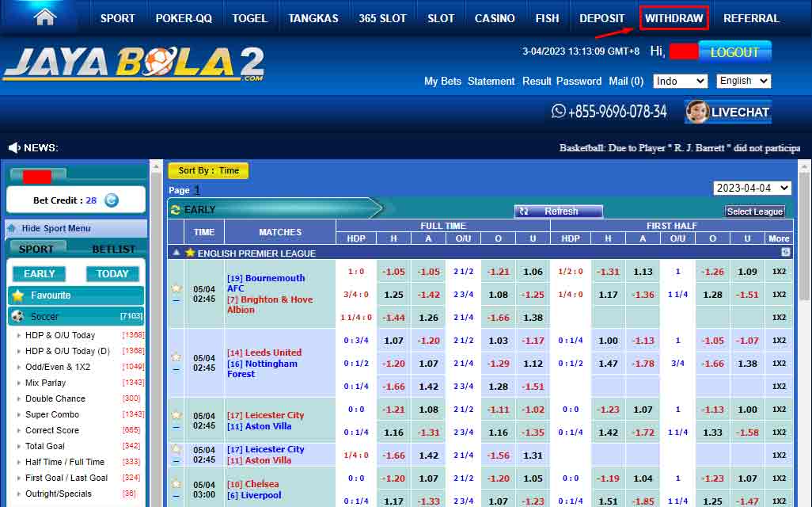
Task: Open the Indo dropdown
Action: click(x=680, y=81)
